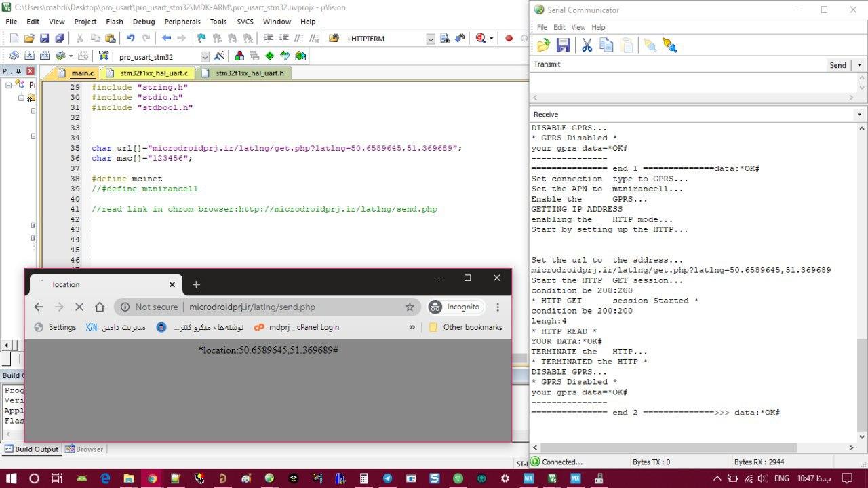This screenshot has width=868, height=488.
Task: Click the Open file icon in Serial Communicator
Action: coord(543,45)
